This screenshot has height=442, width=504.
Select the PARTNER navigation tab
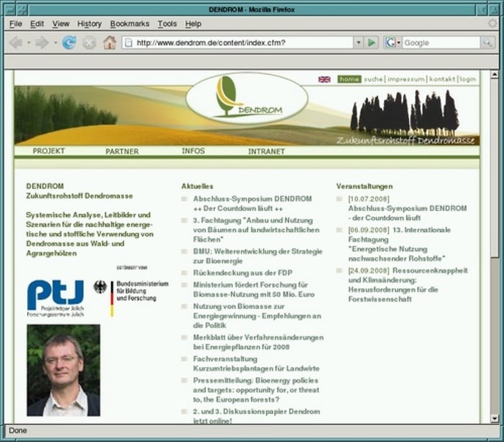click(x=122, y=151)
